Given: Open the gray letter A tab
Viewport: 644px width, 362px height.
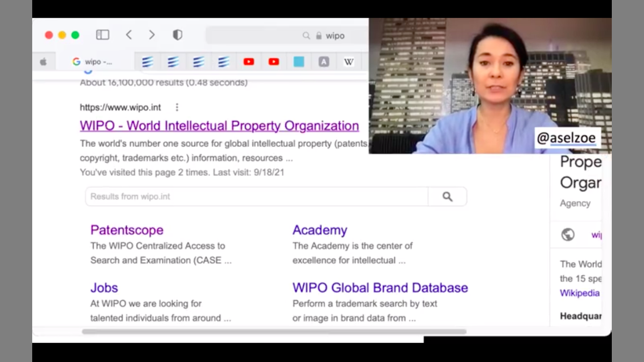Looking at the screenshot, I should pos(324,62).
